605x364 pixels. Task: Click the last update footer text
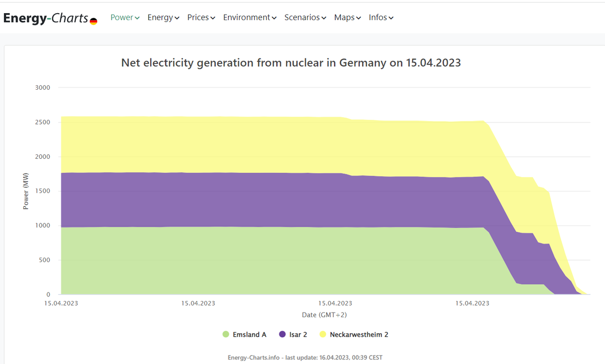coord(305,357)
